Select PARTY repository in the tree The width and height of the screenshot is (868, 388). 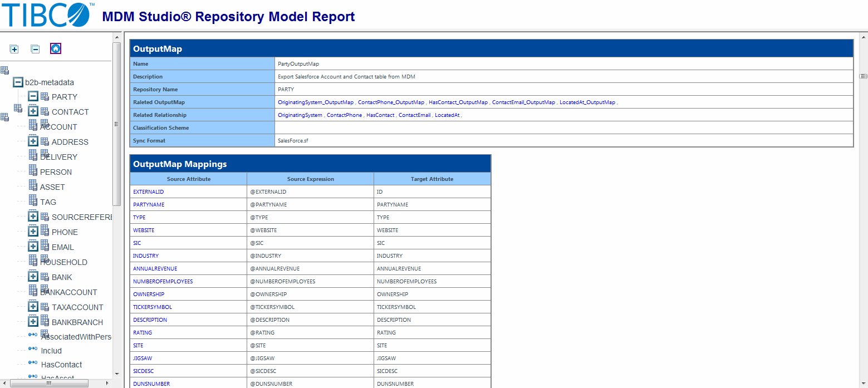tap(65, 97)
